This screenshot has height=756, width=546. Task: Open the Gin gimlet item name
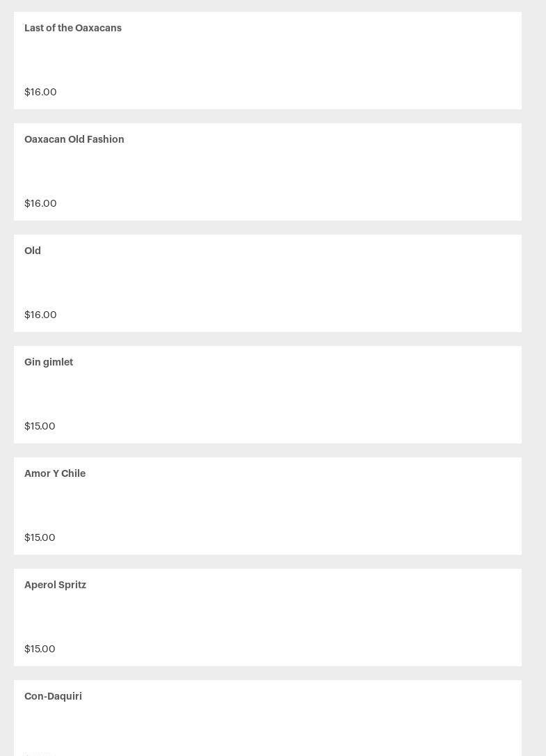tap(49, 362)
